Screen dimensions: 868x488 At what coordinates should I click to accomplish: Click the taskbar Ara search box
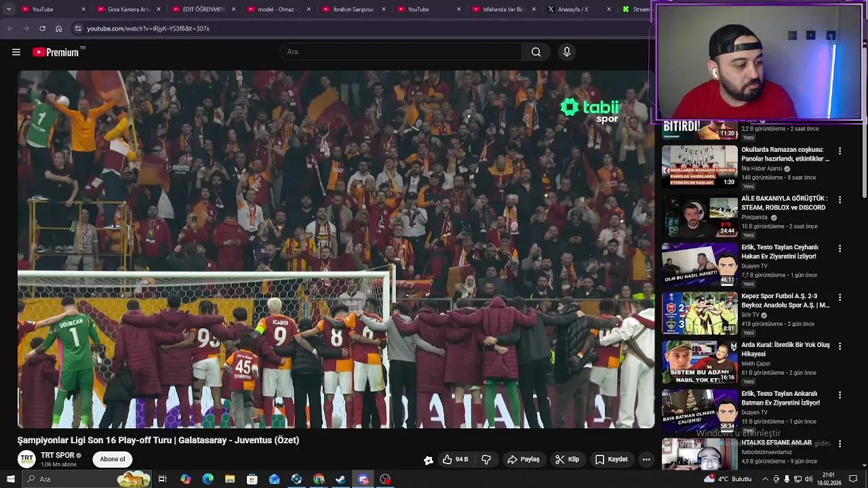pyautogui.click(x=87, y=479)
